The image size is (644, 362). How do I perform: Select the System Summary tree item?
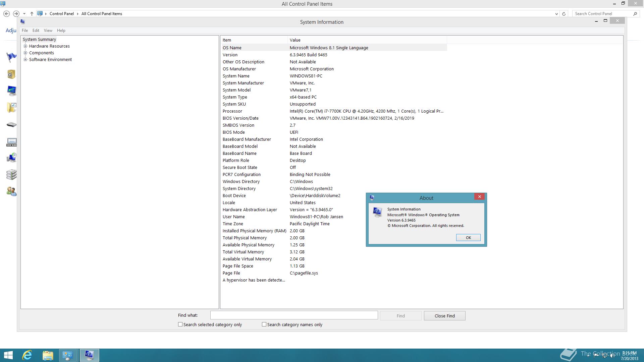(39, 40)
